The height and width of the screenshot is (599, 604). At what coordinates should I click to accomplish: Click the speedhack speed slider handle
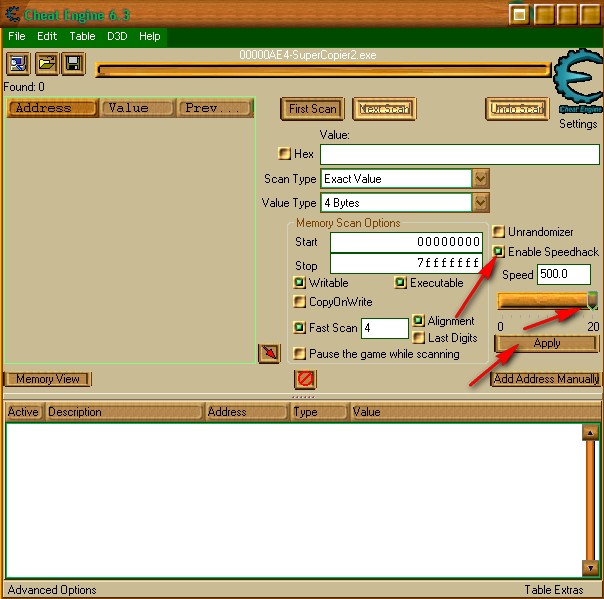[592, 301]
